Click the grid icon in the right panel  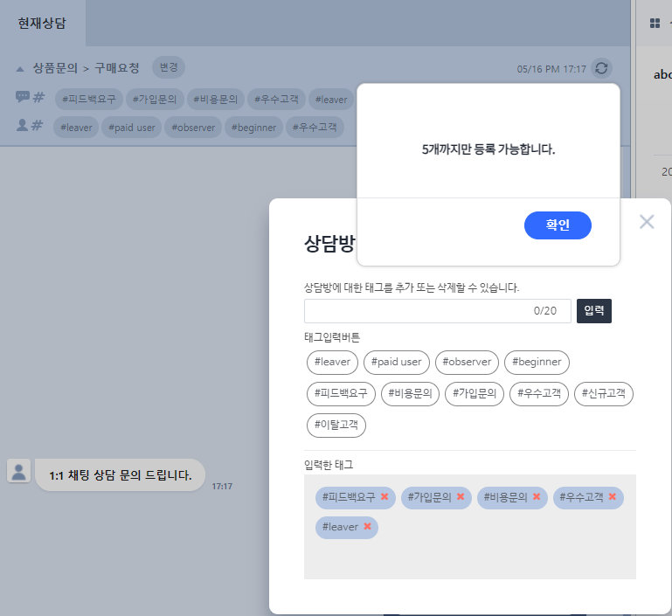(655, 24)
